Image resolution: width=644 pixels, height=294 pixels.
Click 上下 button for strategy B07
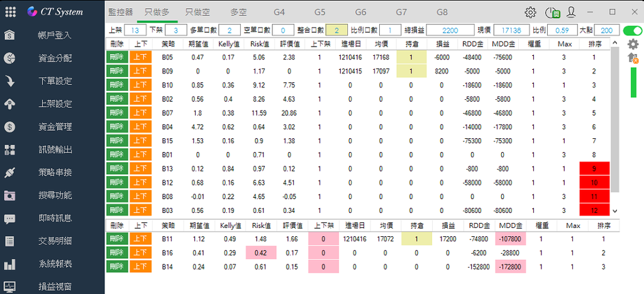(140, 113)
